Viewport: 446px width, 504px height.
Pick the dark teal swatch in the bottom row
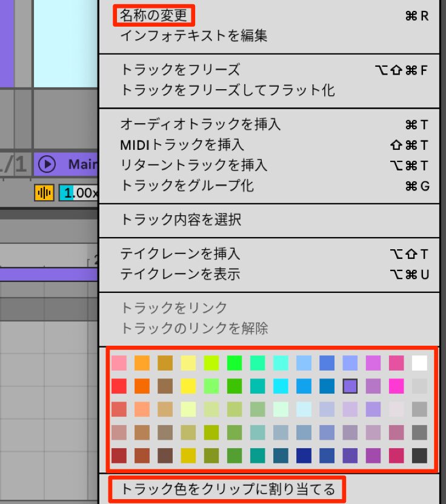(281, 455)
